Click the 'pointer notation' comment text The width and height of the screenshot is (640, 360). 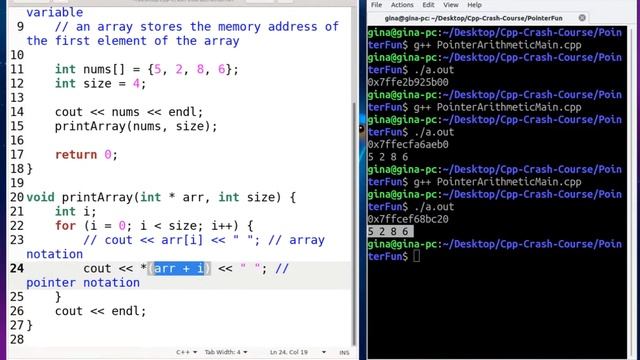point(83,282)
